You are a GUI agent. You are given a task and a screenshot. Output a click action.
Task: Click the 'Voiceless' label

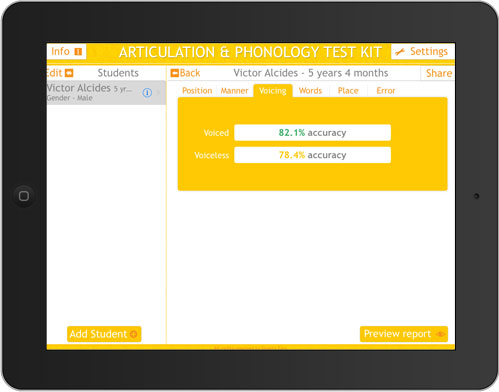212,155
